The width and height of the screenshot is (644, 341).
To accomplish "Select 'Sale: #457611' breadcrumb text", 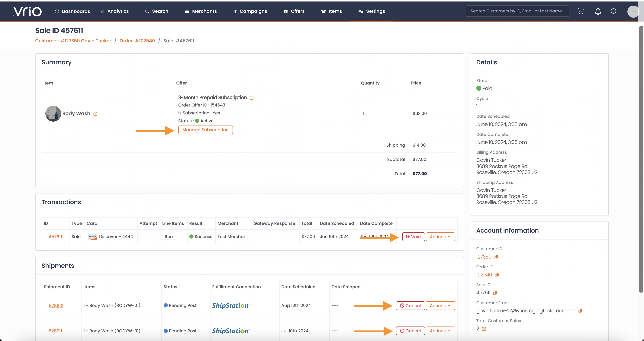I will pos(179,41).
